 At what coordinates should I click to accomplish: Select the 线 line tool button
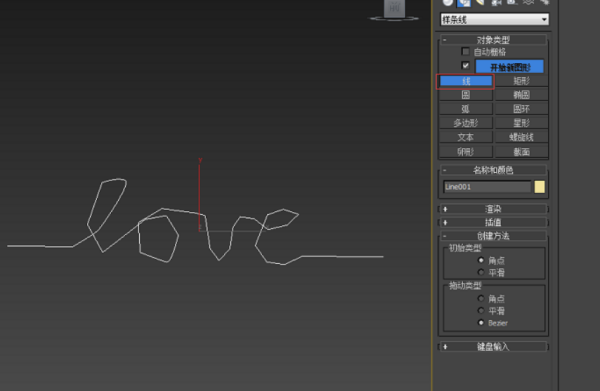[x=466, y=81]
